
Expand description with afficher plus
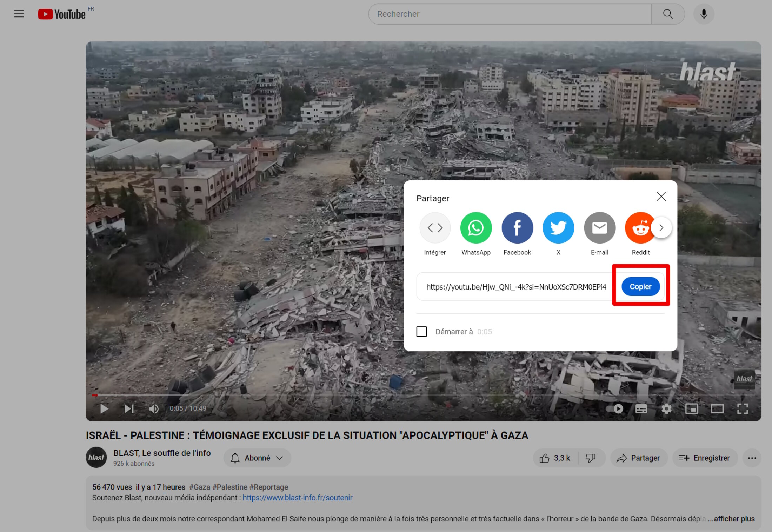tap(731, 519)
